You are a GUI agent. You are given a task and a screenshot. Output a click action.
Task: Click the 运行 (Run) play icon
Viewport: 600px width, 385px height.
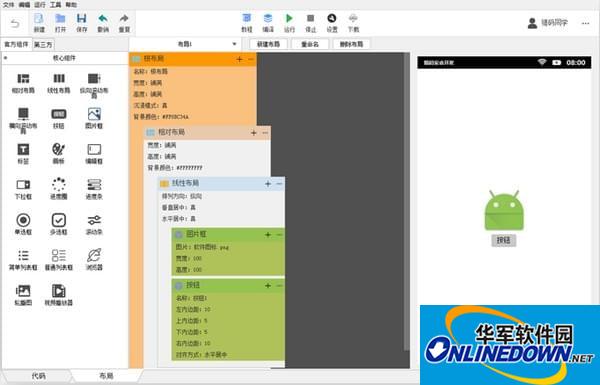289,18
